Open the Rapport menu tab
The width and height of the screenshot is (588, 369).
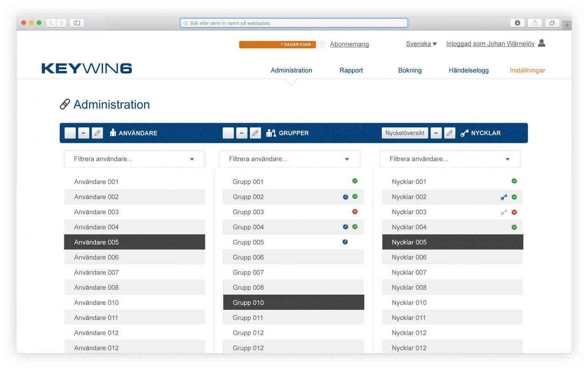tap(351, 70)
